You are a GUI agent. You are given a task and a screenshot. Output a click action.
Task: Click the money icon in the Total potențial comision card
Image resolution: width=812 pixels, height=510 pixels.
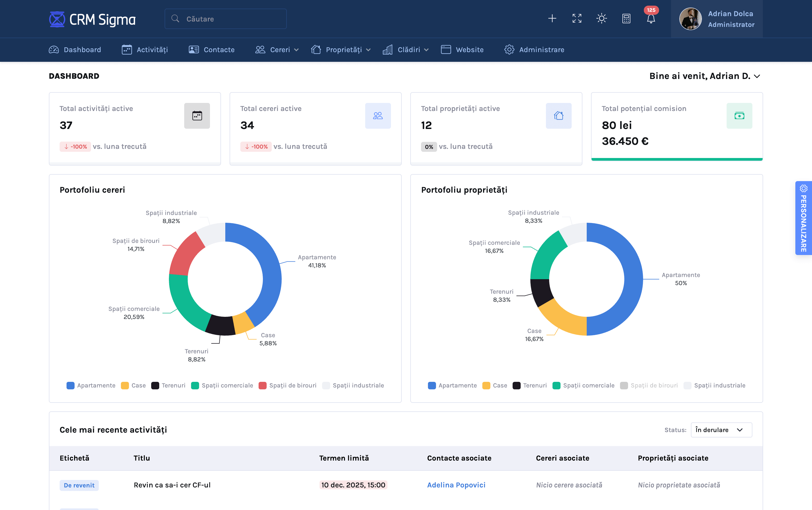tap(739, 116)
